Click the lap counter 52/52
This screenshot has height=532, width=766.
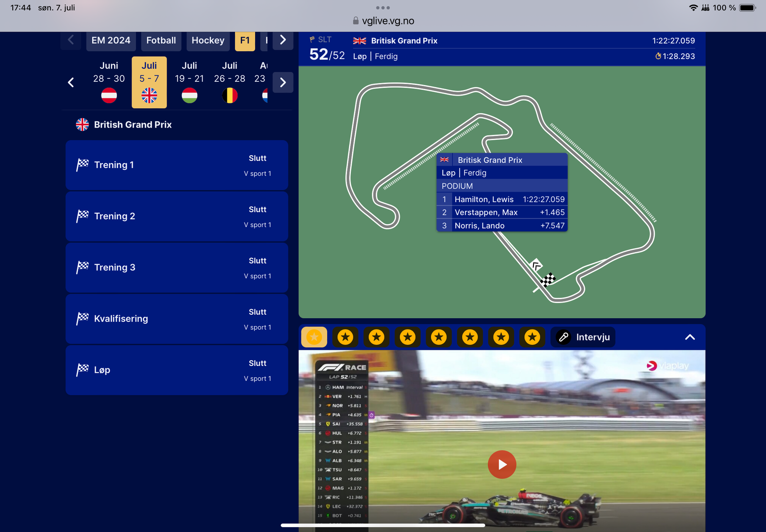coord(327,55)
